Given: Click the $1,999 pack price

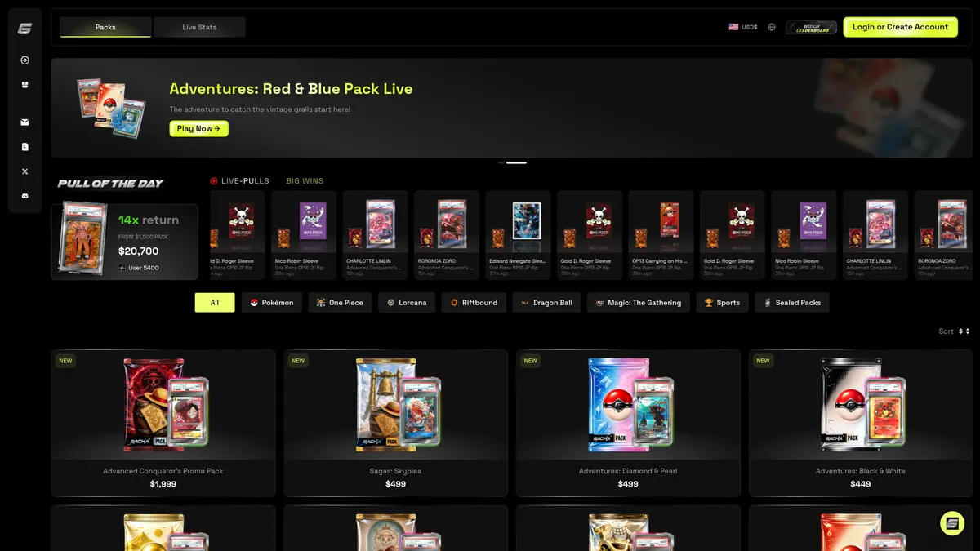Looking at the screenshot, I should click(x=163, y=484).
